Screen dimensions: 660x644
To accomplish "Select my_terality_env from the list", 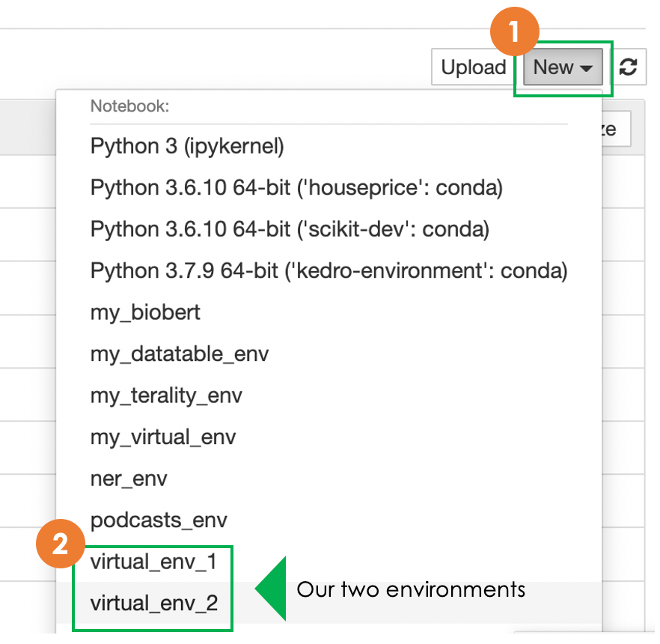I will coord(166,395).
